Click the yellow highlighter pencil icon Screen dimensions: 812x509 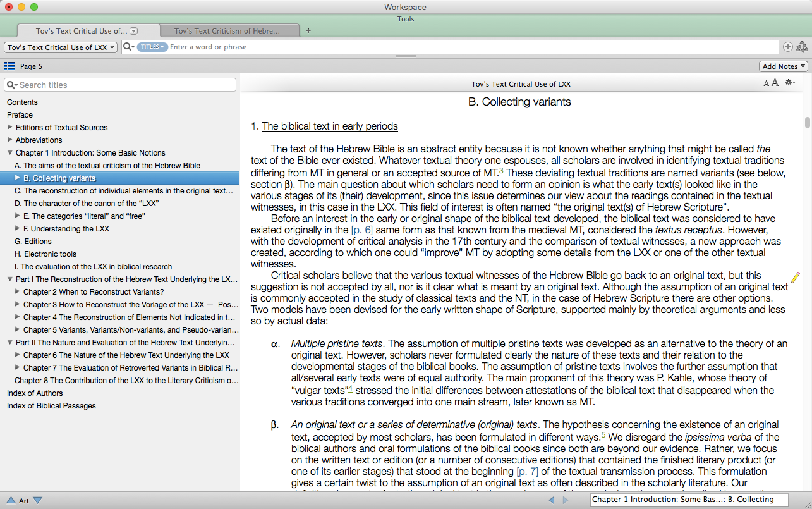coord(795,277)
